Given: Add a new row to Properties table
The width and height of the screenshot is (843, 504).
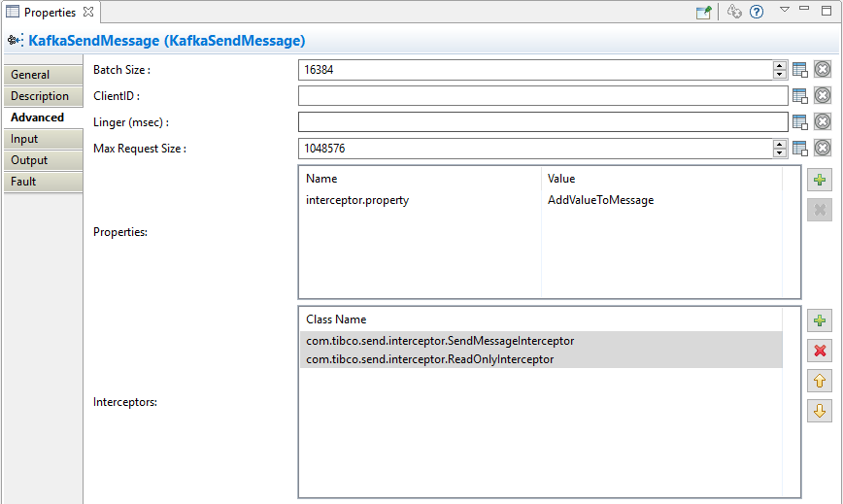Looking at the screenshot, I should pyautogui.click(x=820, y=181).
